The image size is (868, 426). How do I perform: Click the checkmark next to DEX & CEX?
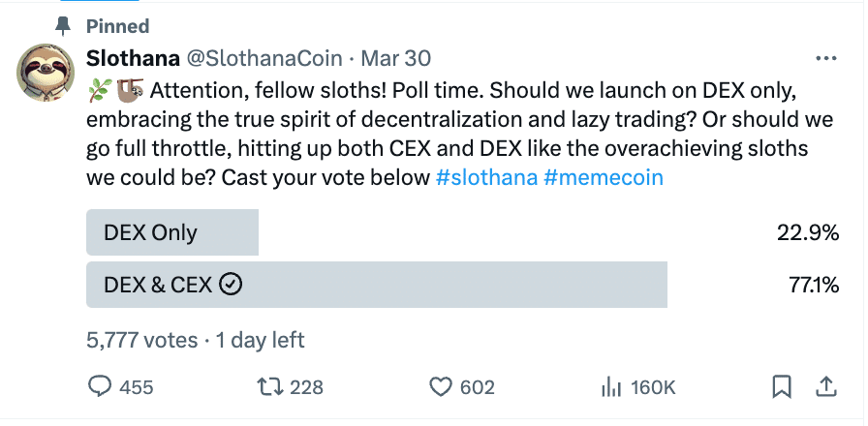click(x=231, y=284)
